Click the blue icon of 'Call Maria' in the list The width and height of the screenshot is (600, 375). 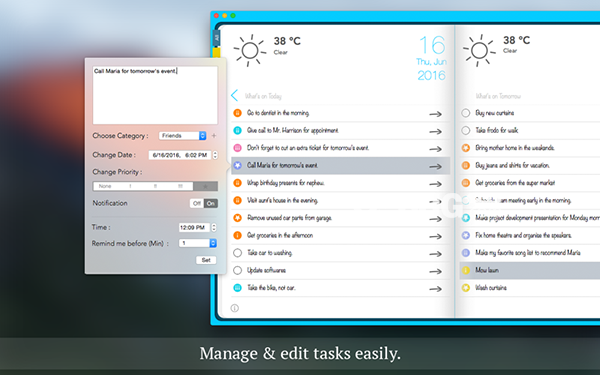(237, 165)
